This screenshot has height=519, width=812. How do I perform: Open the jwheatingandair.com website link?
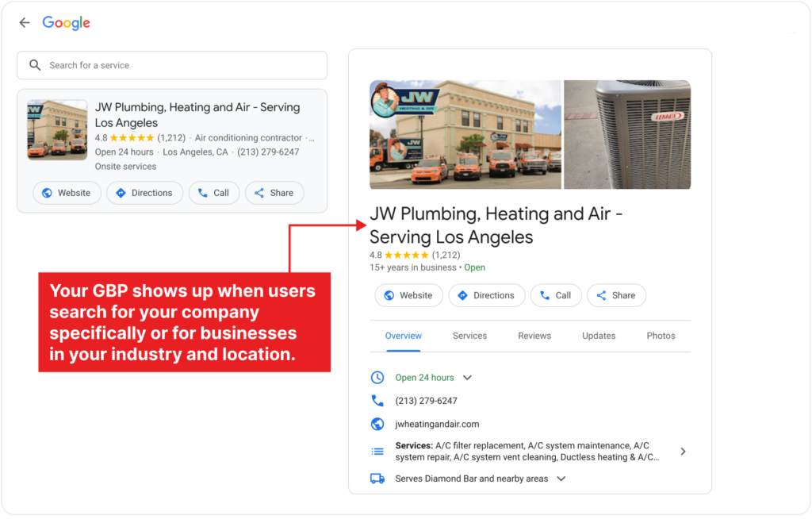tap(436, 423)
